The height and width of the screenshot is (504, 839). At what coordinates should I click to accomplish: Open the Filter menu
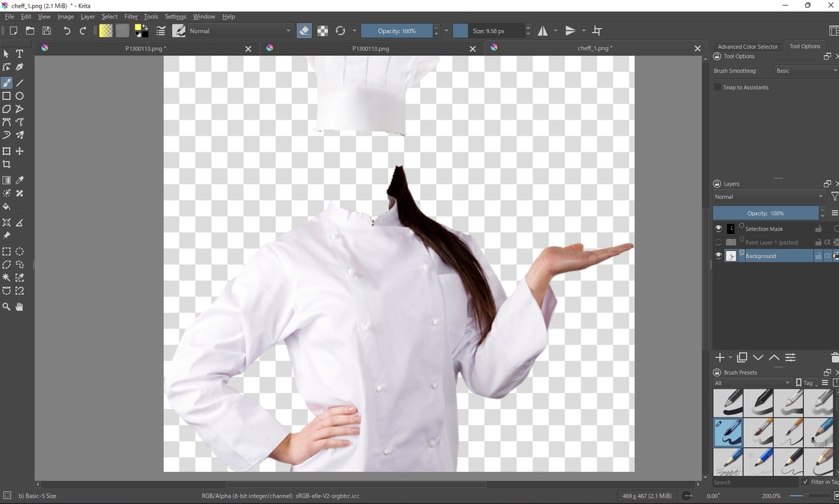[x=131, y=16]
